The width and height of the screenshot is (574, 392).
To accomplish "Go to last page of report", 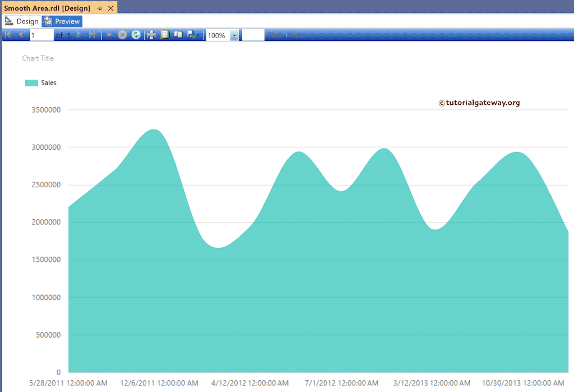I will tap(92, 35).
